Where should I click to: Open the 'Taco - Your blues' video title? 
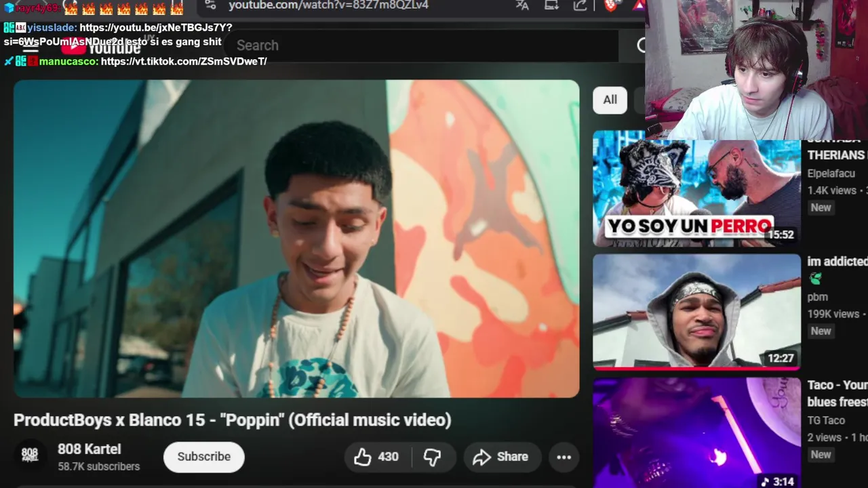(837, 393)
